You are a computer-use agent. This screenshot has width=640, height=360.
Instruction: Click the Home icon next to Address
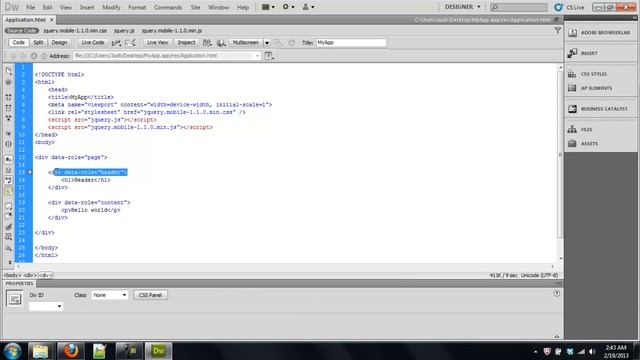(44, 56)
